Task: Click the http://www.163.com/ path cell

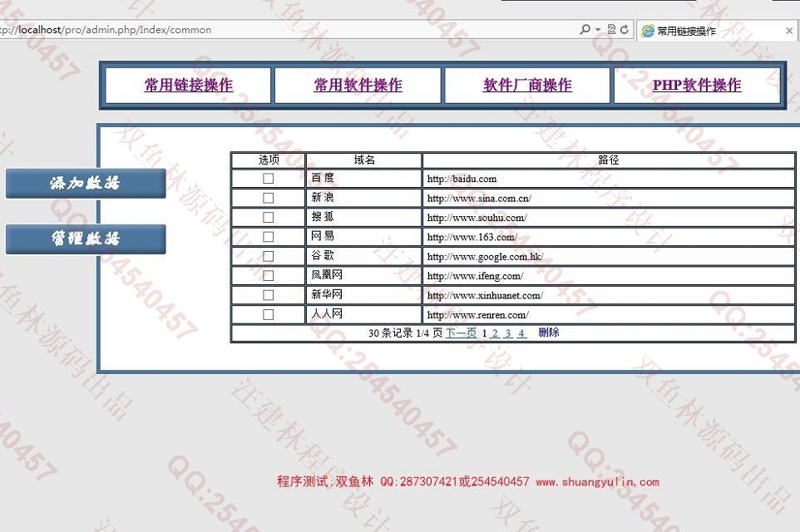Action: click(609, 237)
